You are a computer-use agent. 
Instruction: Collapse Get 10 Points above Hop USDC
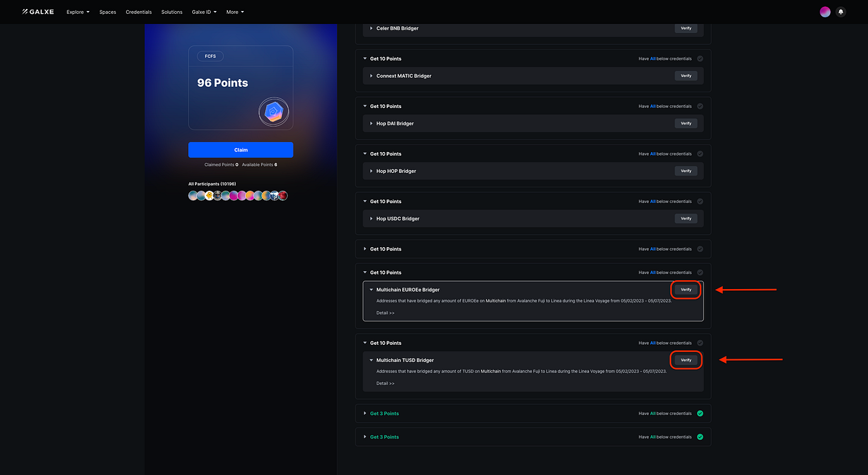tap(364, 201)
